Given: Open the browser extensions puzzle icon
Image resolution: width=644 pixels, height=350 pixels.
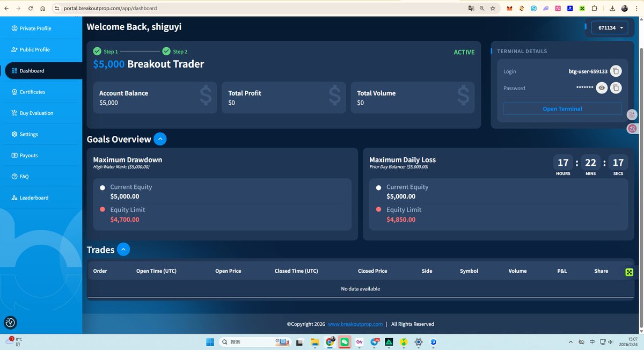Looking at the screenshot, I should [x=594, y=9].
